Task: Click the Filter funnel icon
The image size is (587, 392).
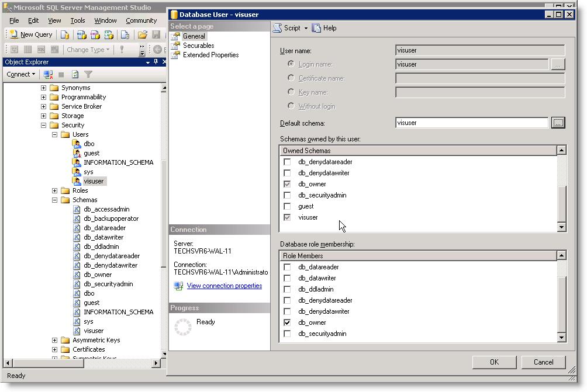Action: 88,74
